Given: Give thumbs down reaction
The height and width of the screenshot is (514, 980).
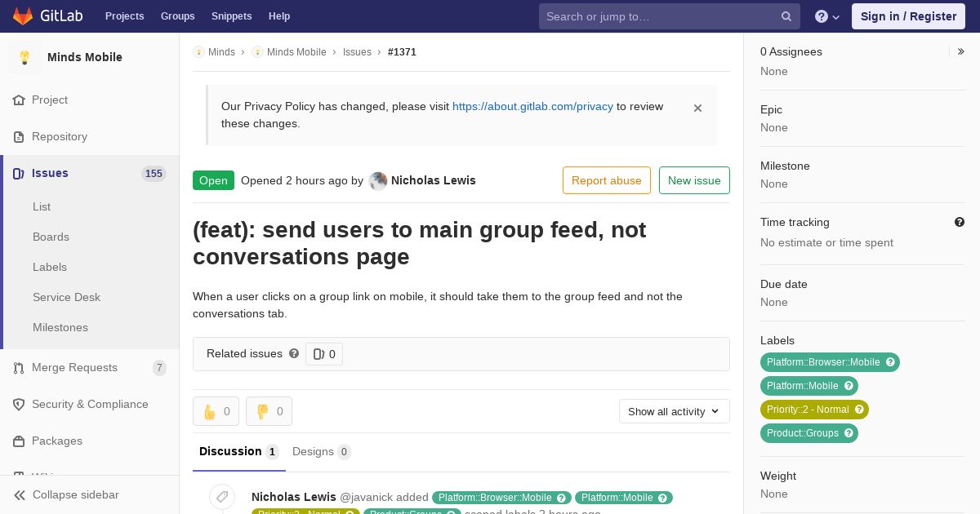Looking at the screenshot, I should click(269, 411).
